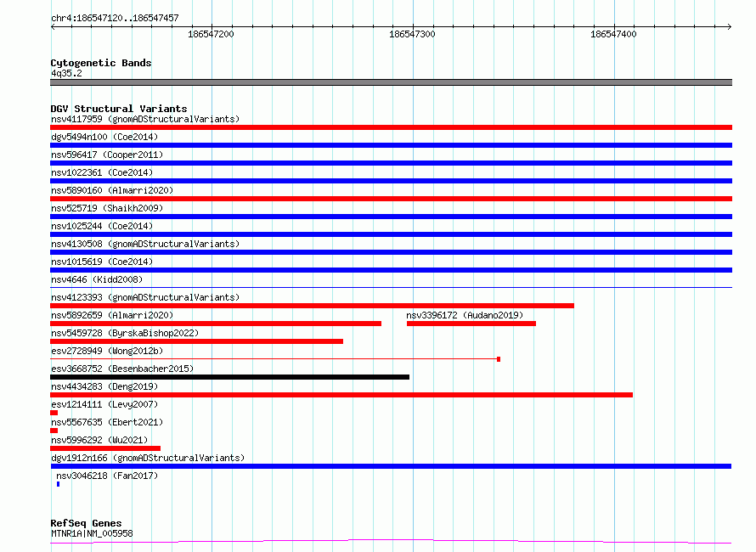The image size is (756, 552).
Task: Open variant nsv1022361 (Coe2014) label
Action: 102,172
